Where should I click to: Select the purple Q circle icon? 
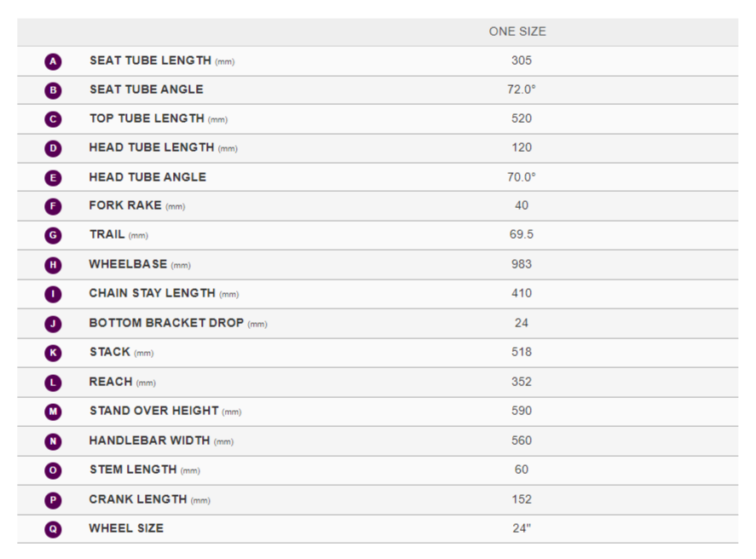(54, 529)
